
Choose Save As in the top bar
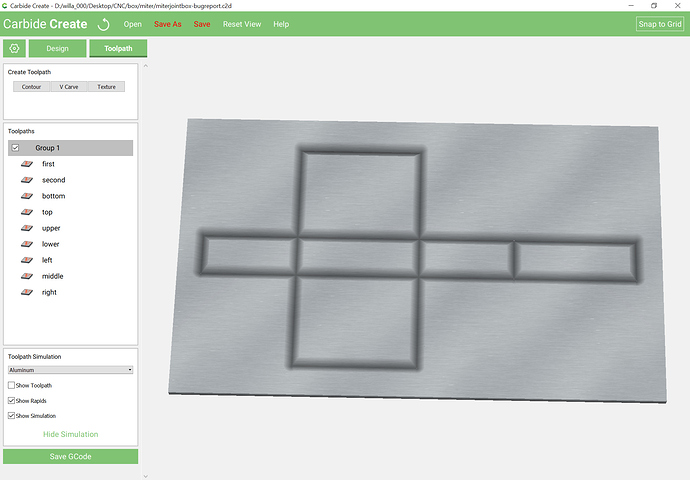(168, 24)
